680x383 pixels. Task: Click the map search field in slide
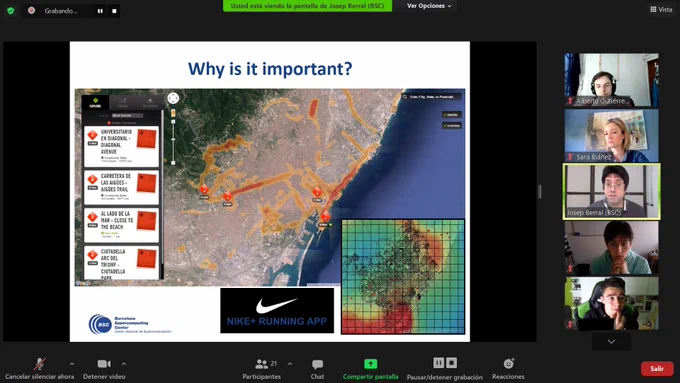coord(431,97)
